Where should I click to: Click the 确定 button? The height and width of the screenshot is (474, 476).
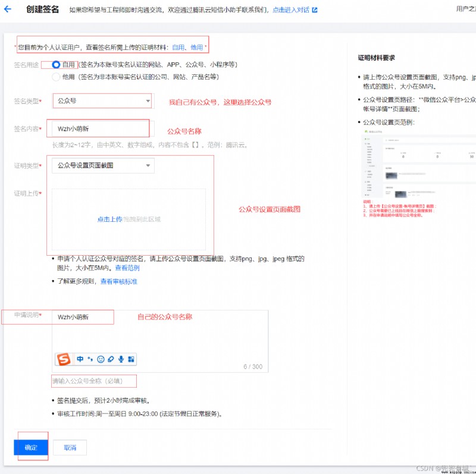pyautogui.click(x=31, y=447)
